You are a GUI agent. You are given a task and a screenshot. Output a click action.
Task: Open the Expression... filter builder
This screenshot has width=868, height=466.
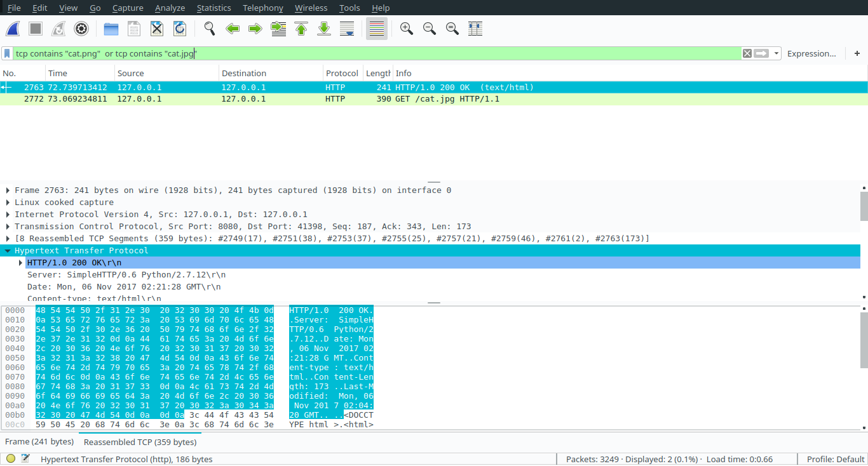(x=811, y=53)
